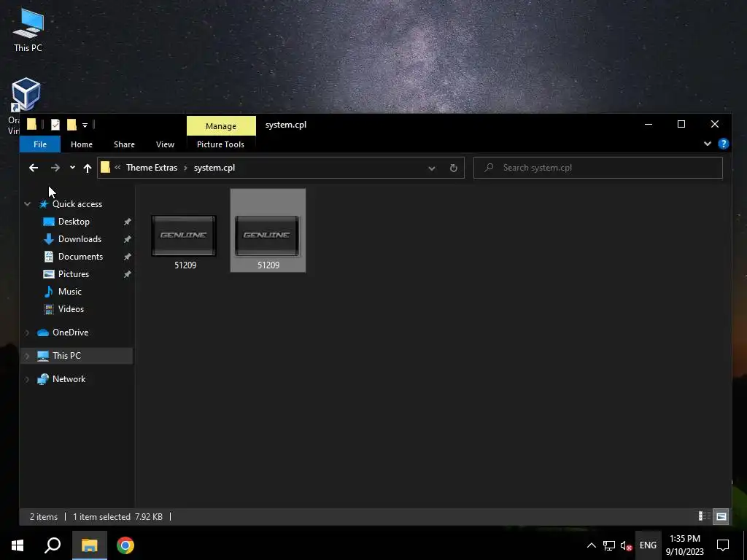Click the Search system.cpl field
Image resolution: width=747 pixels, height=560 pixels.
(598, 168)
